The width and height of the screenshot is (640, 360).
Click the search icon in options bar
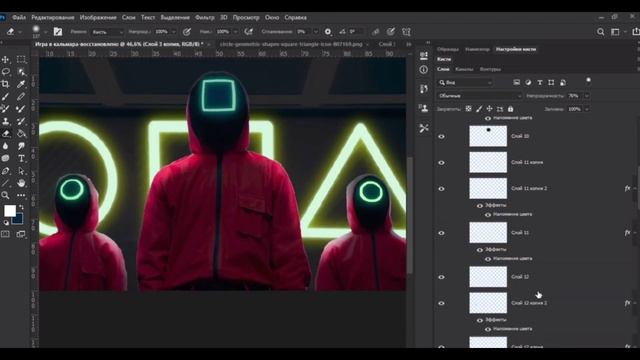[x=600, y=32]
